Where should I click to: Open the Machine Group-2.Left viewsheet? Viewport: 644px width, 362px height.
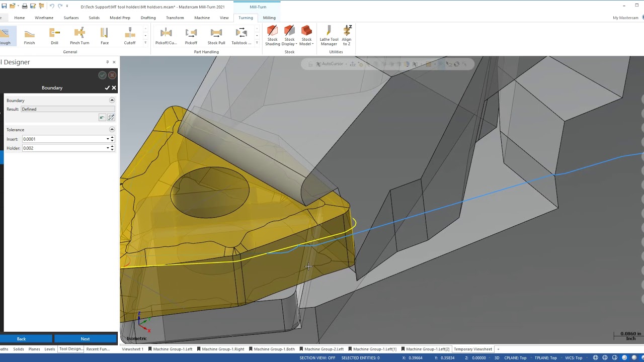[x=321, y=349]
